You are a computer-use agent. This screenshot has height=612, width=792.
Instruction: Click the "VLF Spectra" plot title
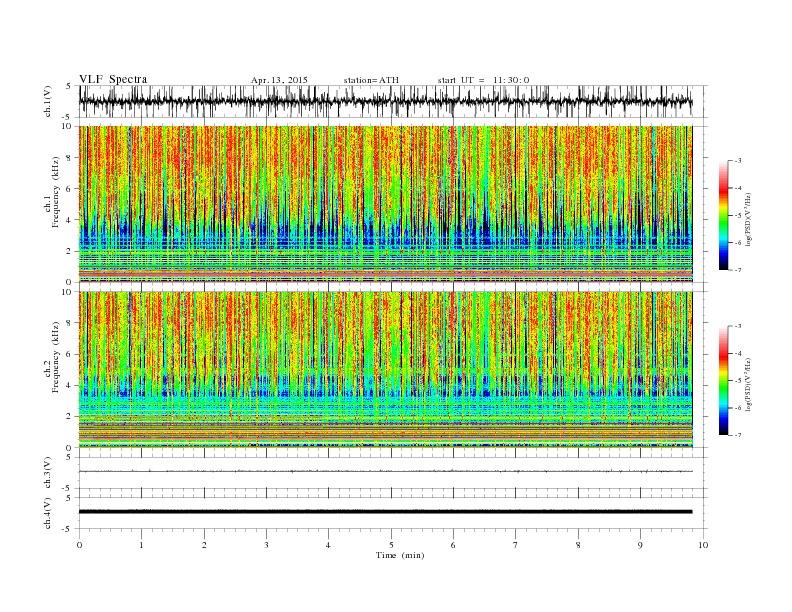[x=113, y=79]
